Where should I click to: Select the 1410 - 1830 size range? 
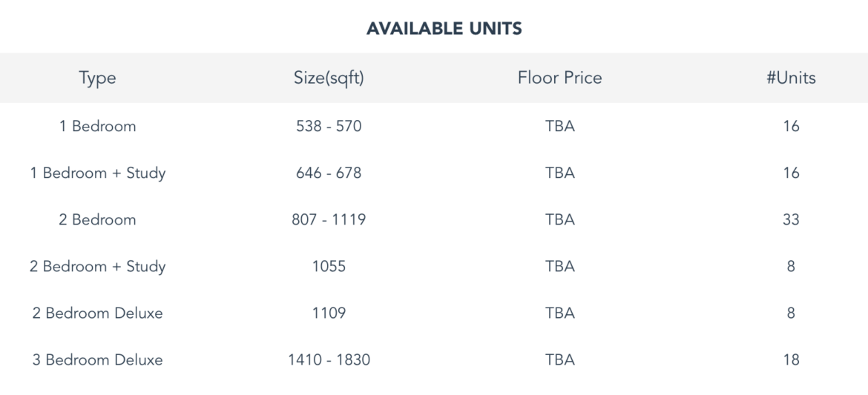329,360
